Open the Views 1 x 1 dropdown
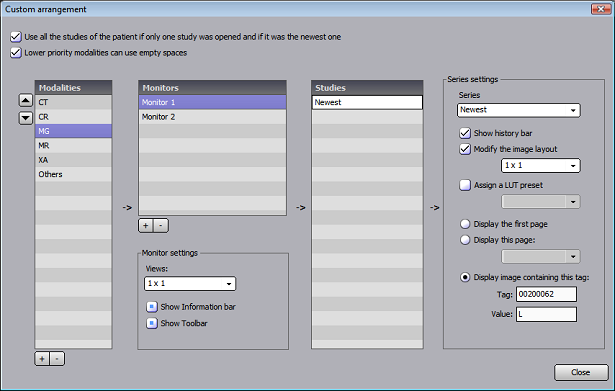This screenshot has height=391, width=615. point(190,284)
